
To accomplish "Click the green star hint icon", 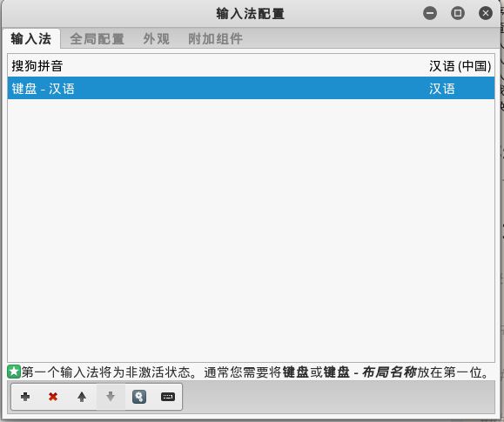I will 14,372.
